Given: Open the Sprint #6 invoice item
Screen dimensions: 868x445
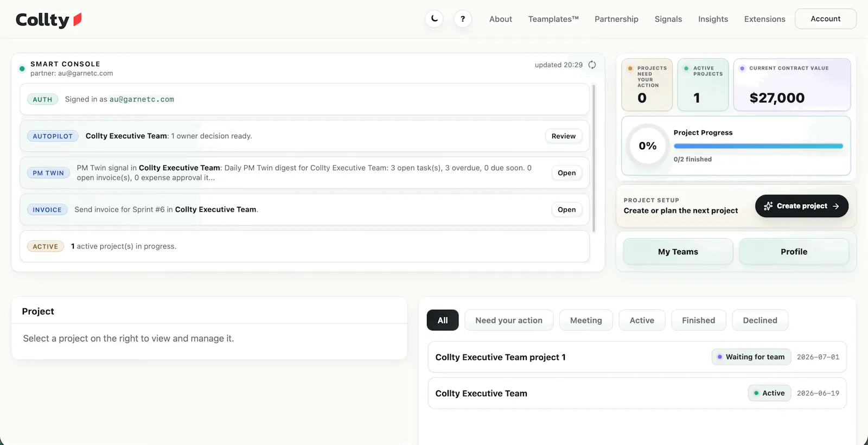Looking at the screenshot, I should click(x=566, y=209).
